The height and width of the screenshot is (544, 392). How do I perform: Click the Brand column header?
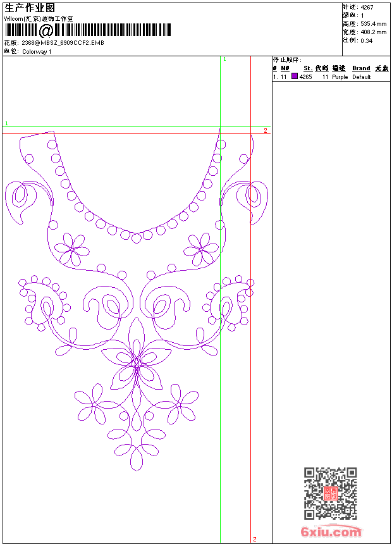(x=361, y=68)
